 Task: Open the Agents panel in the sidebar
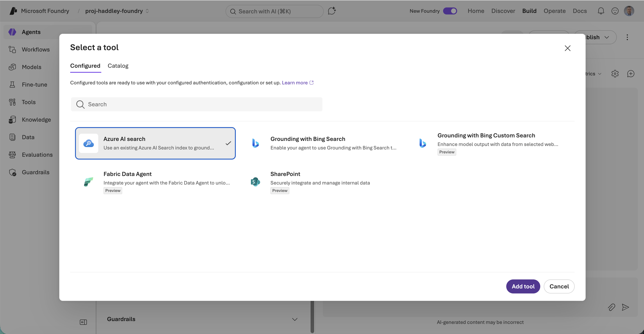(x=31, y=32)
